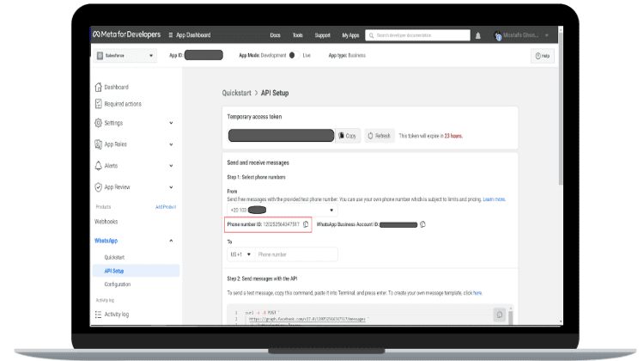Click the Help button

(x=543, y=56)
